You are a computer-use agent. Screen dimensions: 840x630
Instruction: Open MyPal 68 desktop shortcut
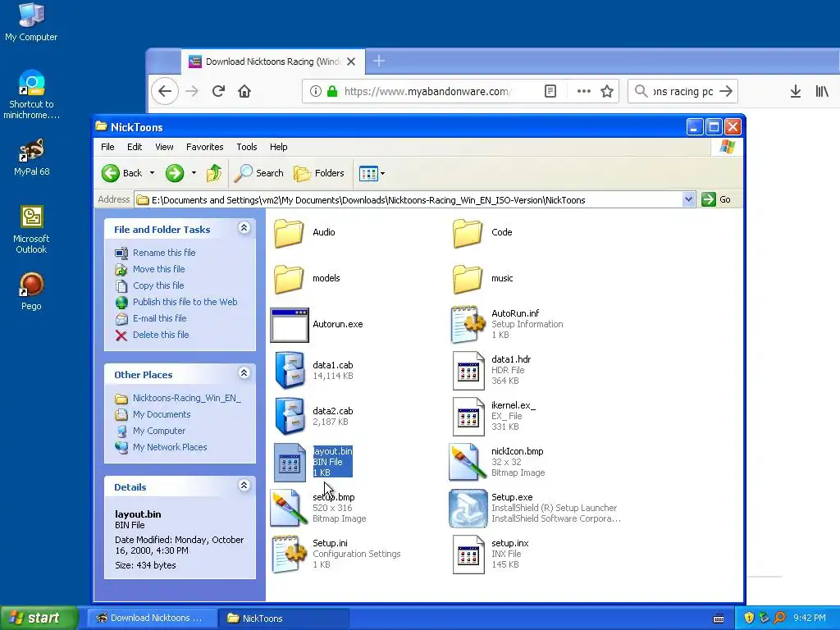pos(32,157)
